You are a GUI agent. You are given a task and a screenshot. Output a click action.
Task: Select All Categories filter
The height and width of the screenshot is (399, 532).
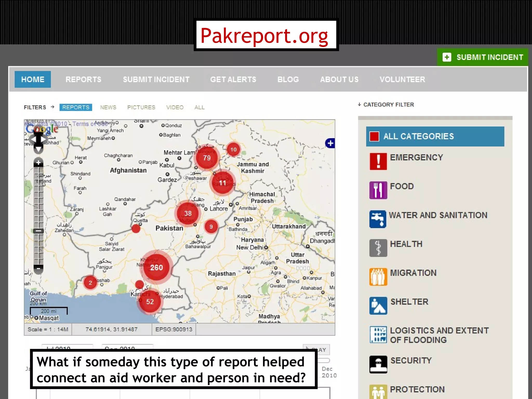click(x=435, y=136)
